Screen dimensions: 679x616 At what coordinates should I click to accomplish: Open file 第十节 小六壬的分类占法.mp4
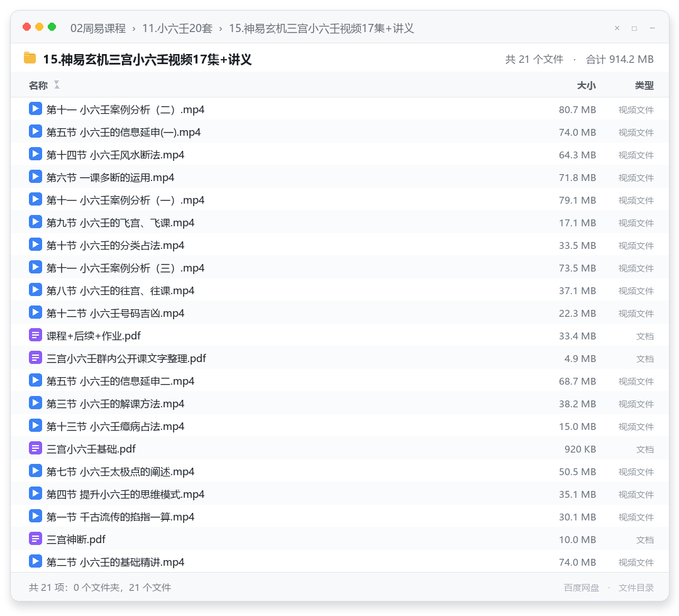pos(115,245)
